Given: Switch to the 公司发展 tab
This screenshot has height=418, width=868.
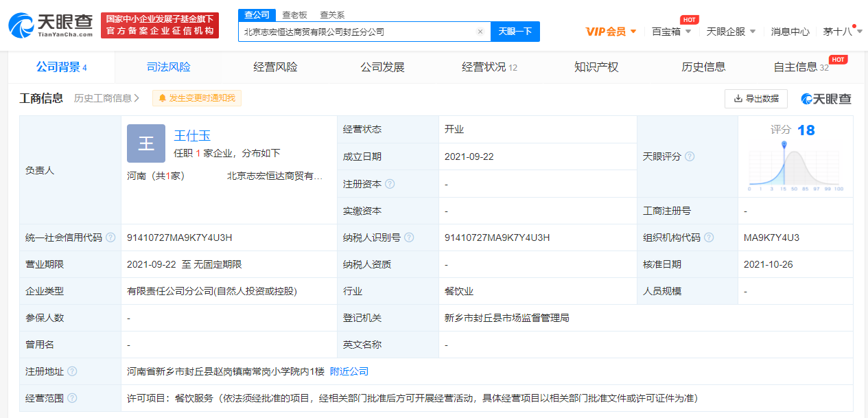Looking at the screenshot, I should coord(383,67).
